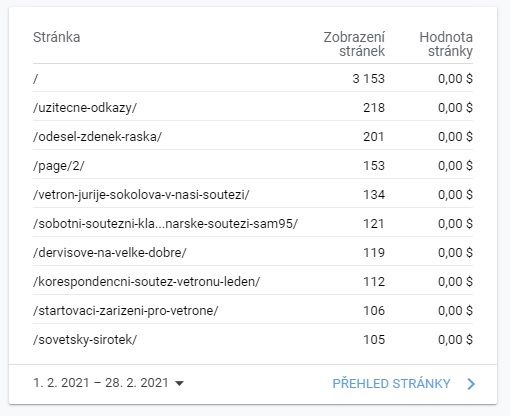Click the 105 pageviews value for sovetsky-sirotek
This screenshot has height=416, width=510.
tap(374, 340)
